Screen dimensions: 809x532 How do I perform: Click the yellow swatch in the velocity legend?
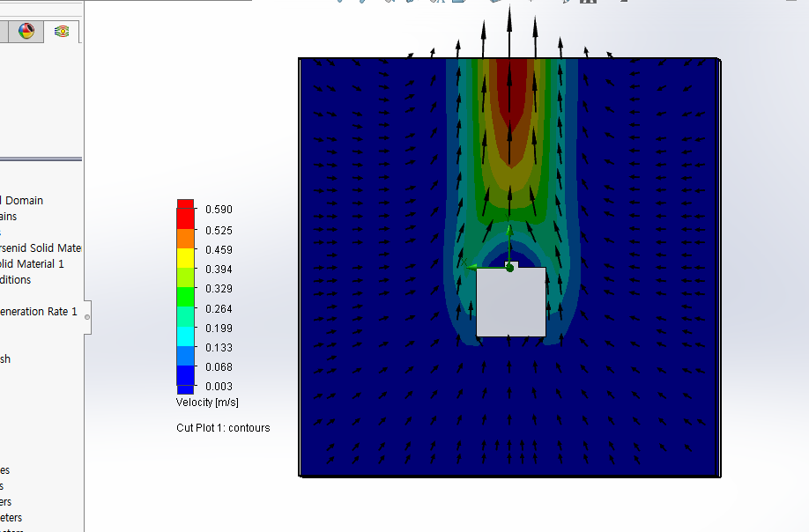186,258
